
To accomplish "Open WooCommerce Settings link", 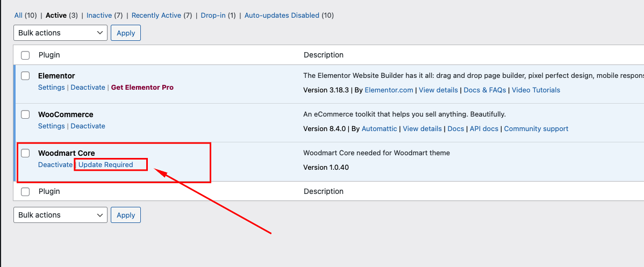I will [x=52, y=126].
